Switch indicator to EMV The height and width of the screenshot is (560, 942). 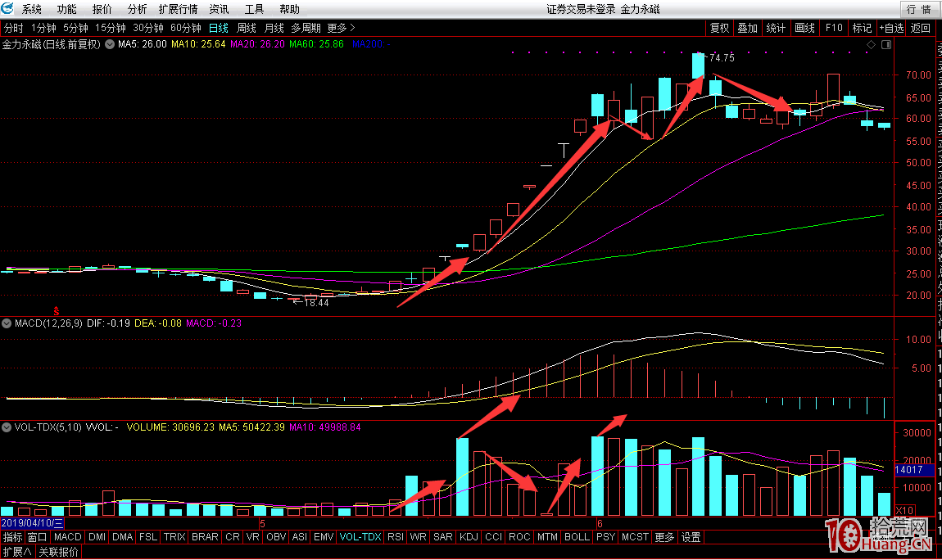pyautogui.click(x=324, y=537)
